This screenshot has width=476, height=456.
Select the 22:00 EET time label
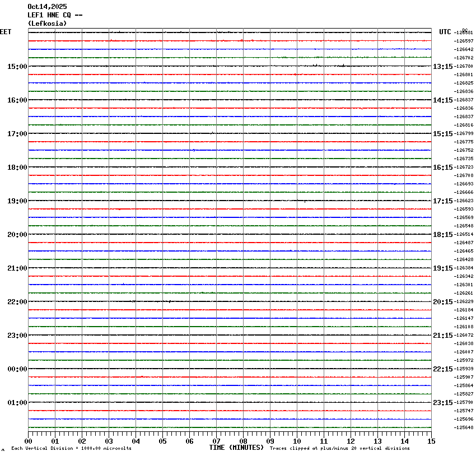(17, 302)
